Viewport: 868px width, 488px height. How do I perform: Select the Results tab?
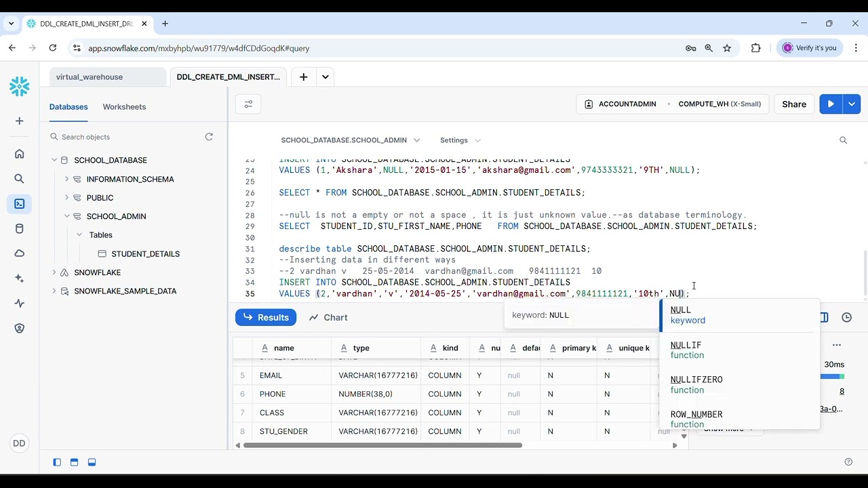[266, 317]
